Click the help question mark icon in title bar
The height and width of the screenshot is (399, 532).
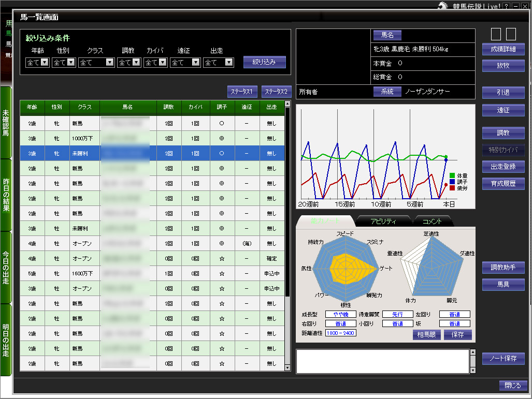[x=507, y=6]
